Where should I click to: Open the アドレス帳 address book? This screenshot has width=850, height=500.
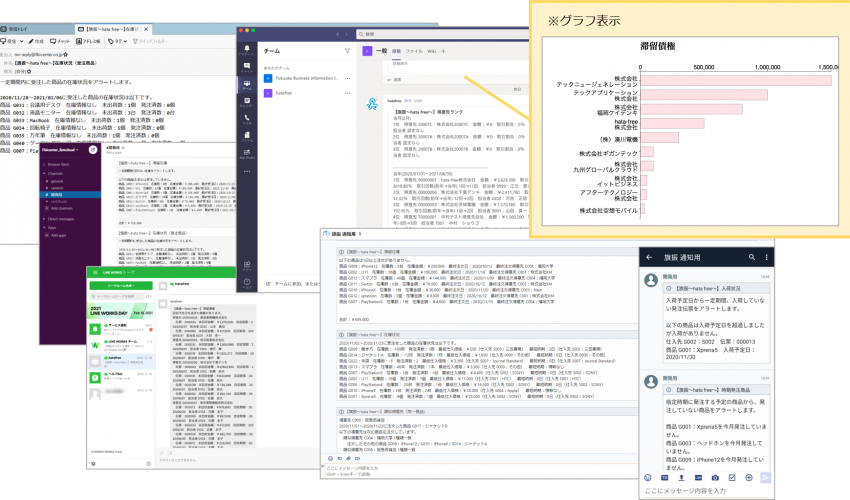[x=88, y=41]
